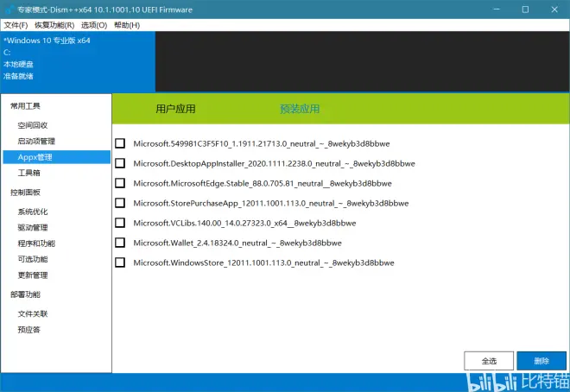Mark the Microsoft.WindowsStore checkbox
Image resolution: width=570 pixels, height=392 pixels.
coord(120,262)
